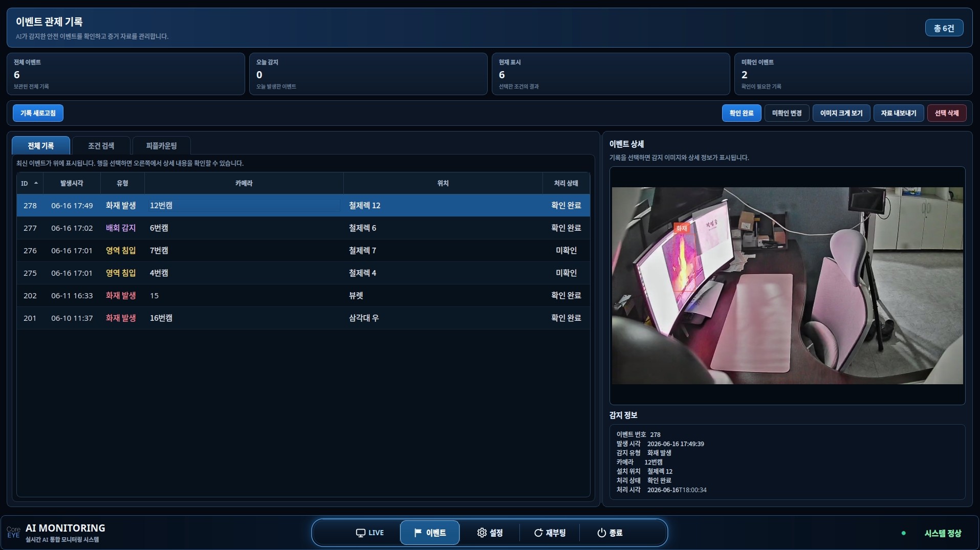Select the 전체 기록 tab
Viewport: 980px width, 550px height.
point(41,146)
